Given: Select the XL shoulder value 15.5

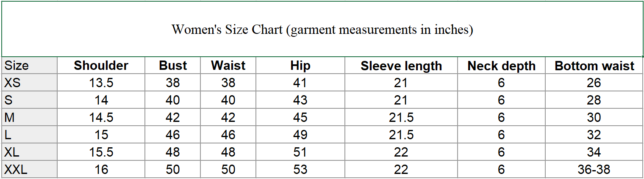Looking at the screenshot, I should point(101,152).
